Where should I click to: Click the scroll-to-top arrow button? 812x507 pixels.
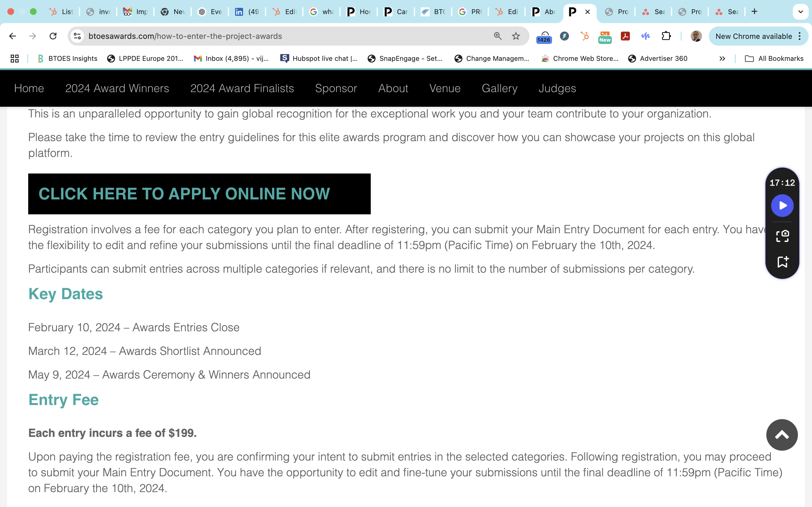click(782, 435)
